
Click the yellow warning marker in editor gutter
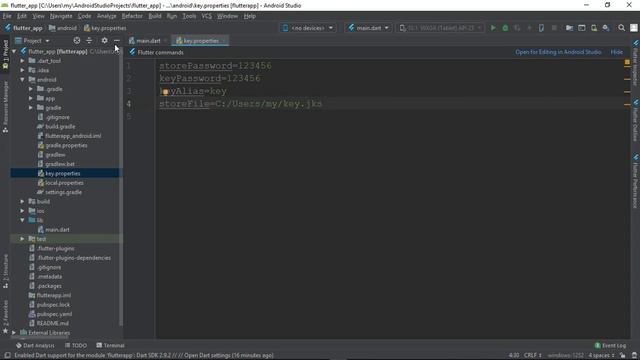click(x=627, y=62)
